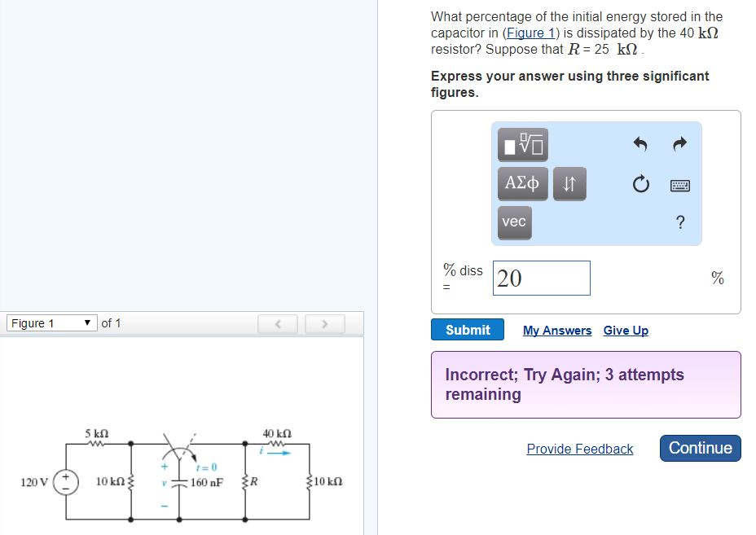Undo the last answer edit
756x535 pixels.
[641, 144]
